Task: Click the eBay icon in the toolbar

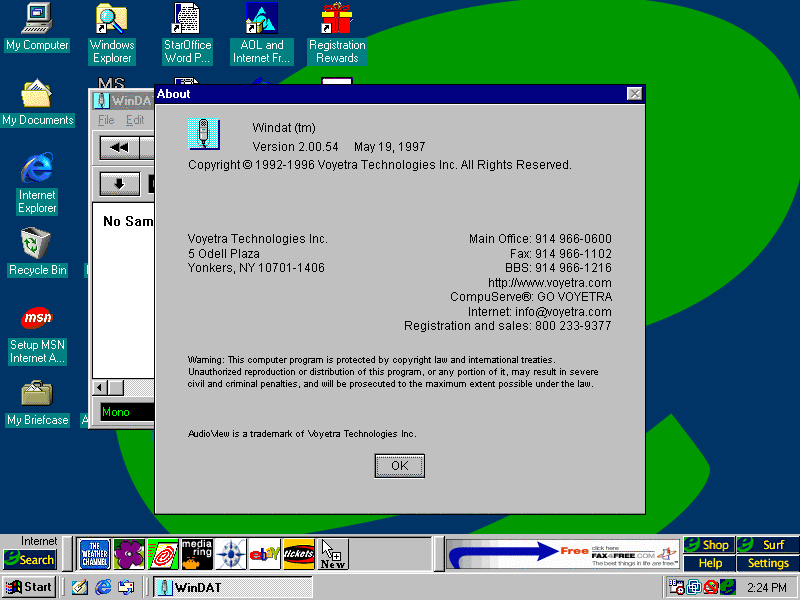Action: (x=264, y=554)
